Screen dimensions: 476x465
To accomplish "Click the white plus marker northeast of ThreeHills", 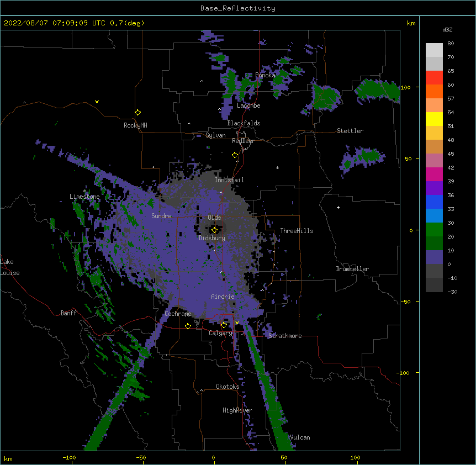I will pyautogui.click(x=338, y=207).
